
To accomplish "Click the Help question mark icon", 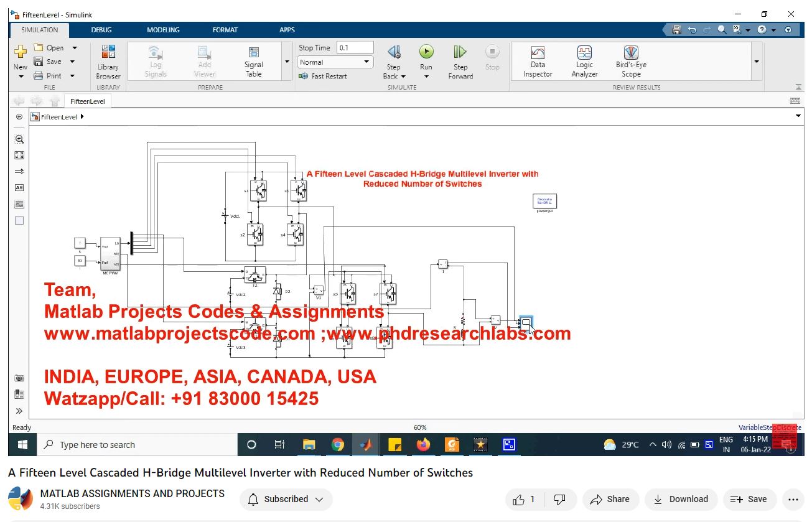I will (x=761, y=29).
